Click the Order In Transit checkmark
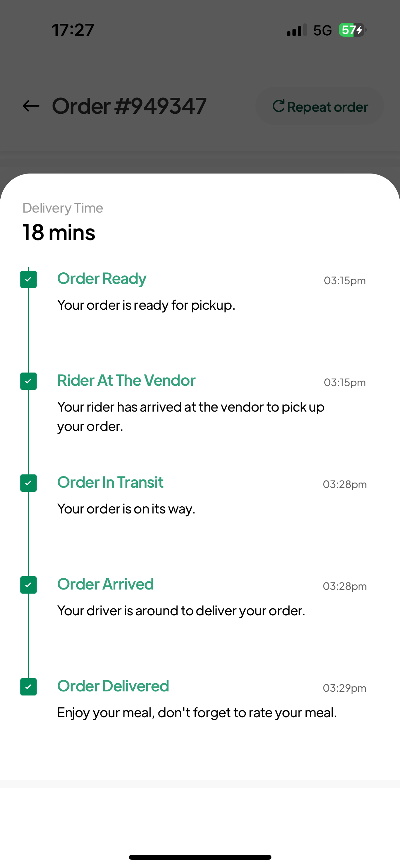The height and width of the screenshot is (868, 400). click(x=28, y=483)
